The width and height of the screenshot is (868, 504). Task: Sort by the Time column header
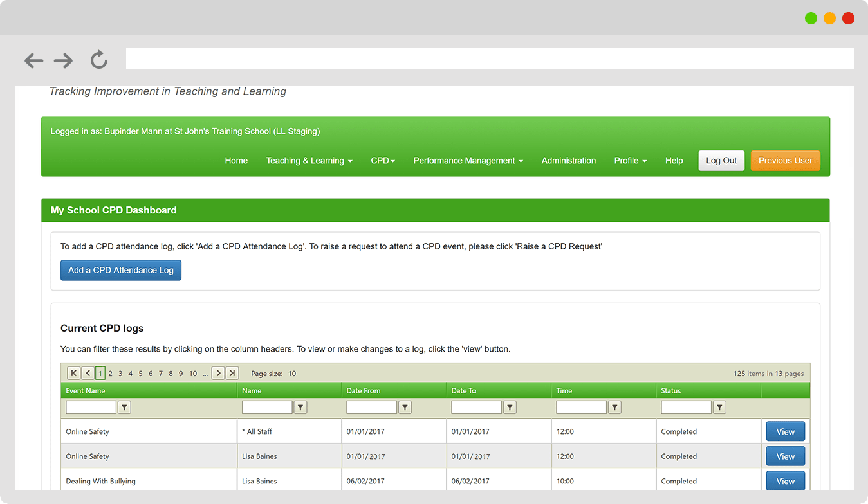564,391
